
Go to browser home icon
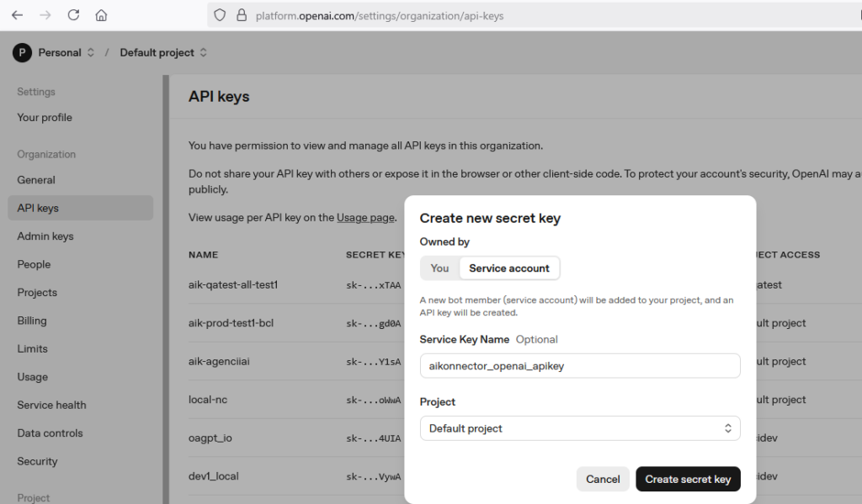[101, 15]
